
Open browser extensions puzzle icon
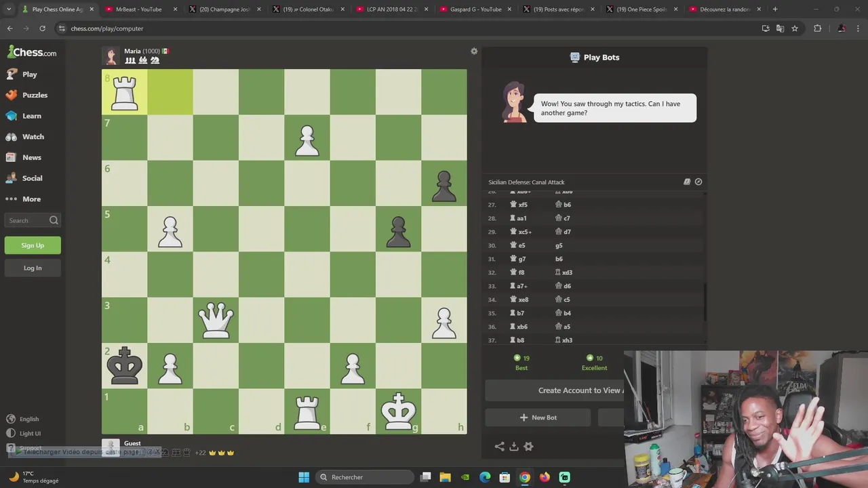point(817,28)
